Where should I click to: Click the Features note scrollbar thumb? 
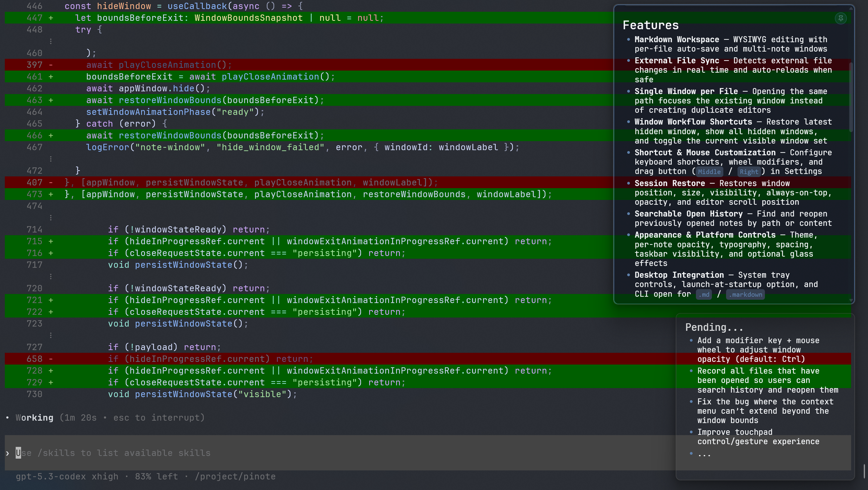851,97
